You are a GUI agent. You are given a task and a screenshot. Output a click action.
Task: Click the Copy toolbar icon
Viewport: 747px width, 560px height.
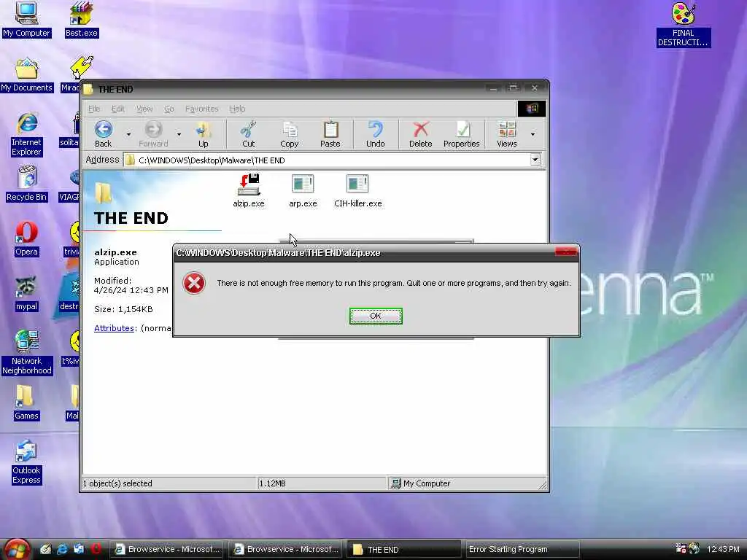click(x=289, y=134)
